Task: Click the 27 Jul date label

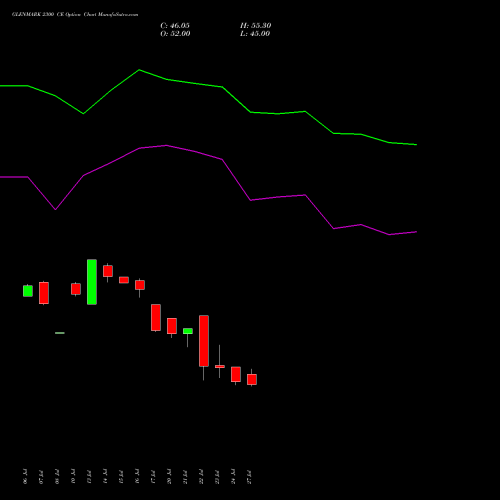Action: pos(249,477)
